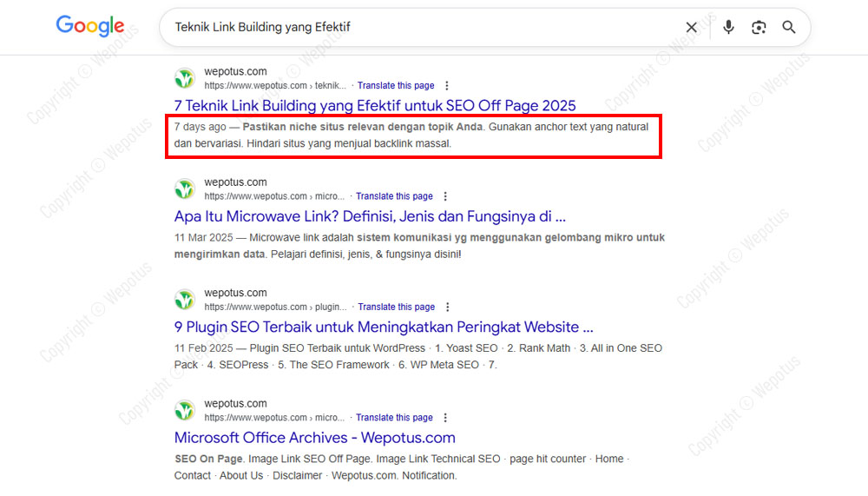
Task: Open "Microsoft Office Archives - Wepotus.com" result title
Action: coord(314,438)
